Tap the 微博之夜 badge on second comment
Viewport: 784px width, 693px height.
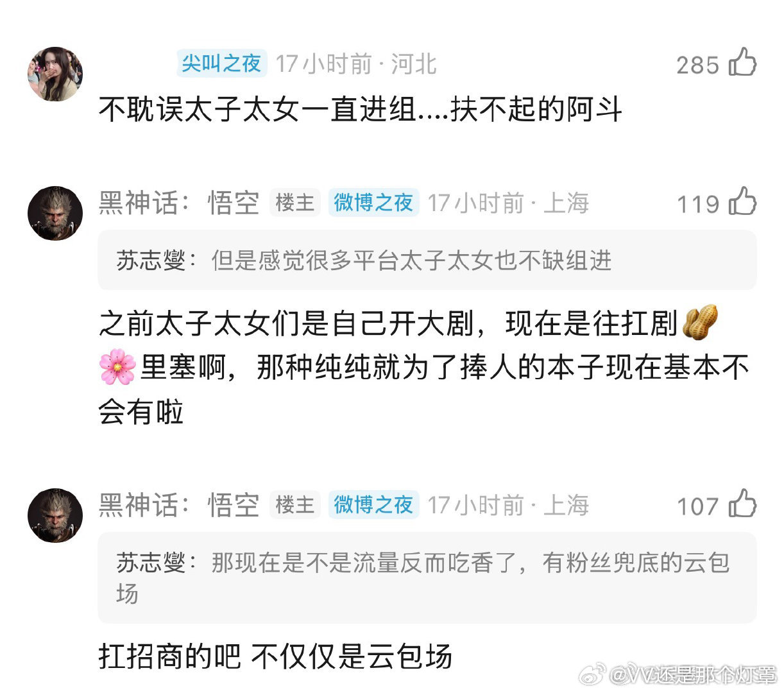373,203
